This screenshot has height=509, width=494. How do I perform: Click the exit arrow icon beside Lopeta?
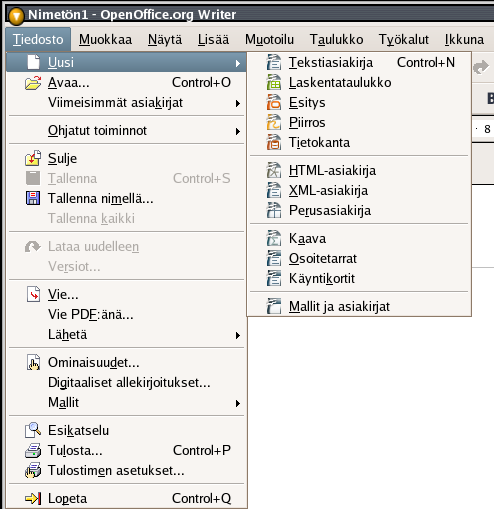click(33, 499)
